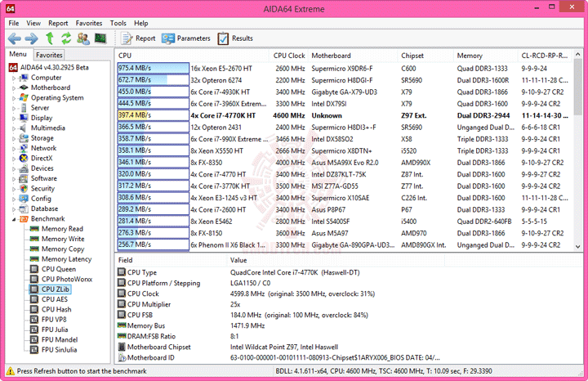Select the Benchmark folder icon
The image size is (588, 381).
pos(24,219)
